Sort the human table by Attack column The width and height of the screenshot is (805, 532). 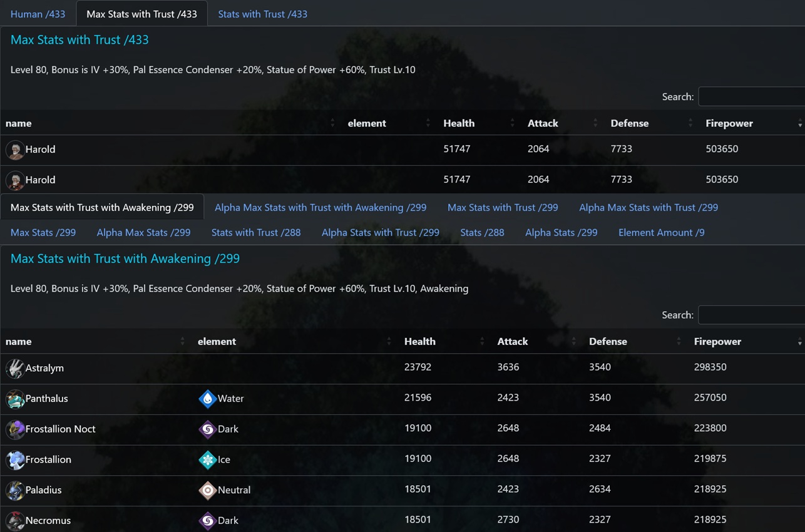(x=563, y=123)
